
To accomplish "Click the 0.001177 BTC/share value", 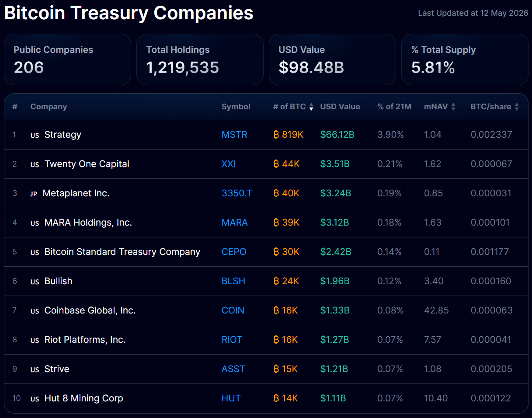I will pos(490,252).
